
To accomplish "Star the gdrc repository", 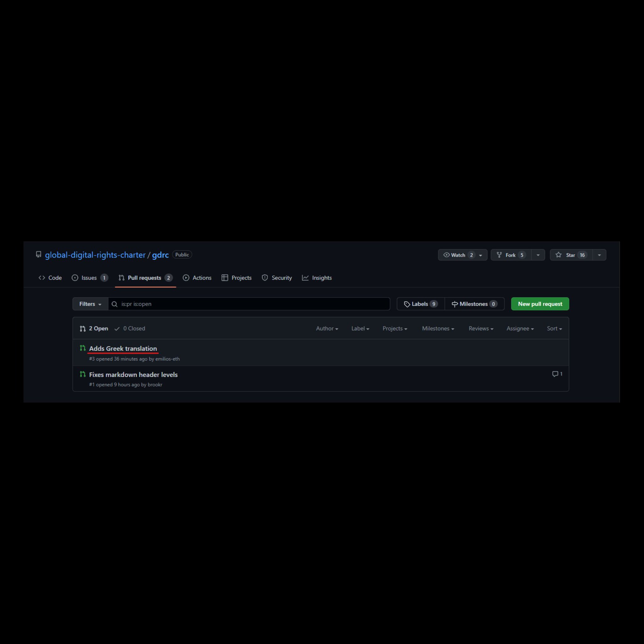I will pos(571,255).
